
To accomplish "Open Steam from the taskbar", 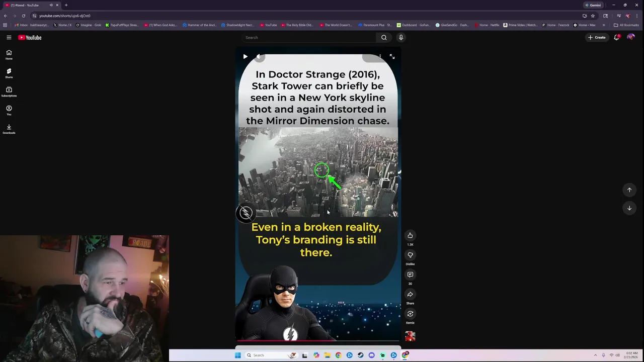I will tap(360, 355).
